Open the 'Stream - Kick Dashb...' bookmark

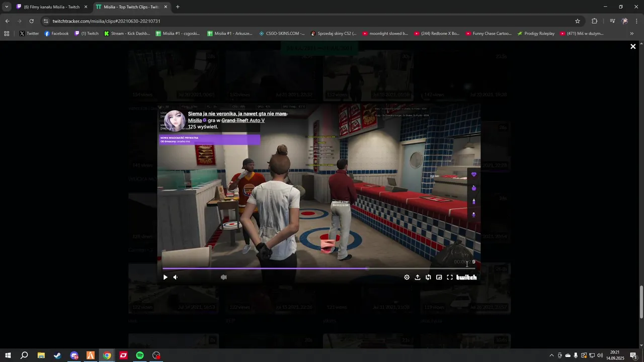127,34
